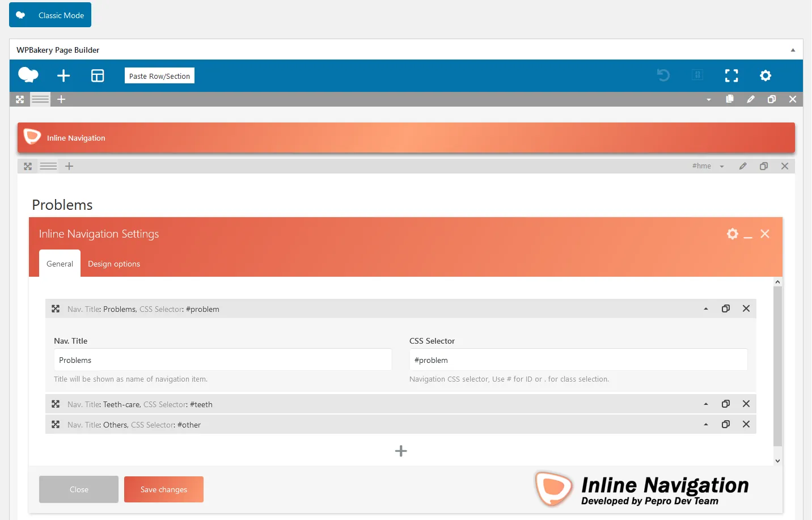812x520 pixels.
Task: Click the Teeth-care item header text
Action: coord(140,404)
